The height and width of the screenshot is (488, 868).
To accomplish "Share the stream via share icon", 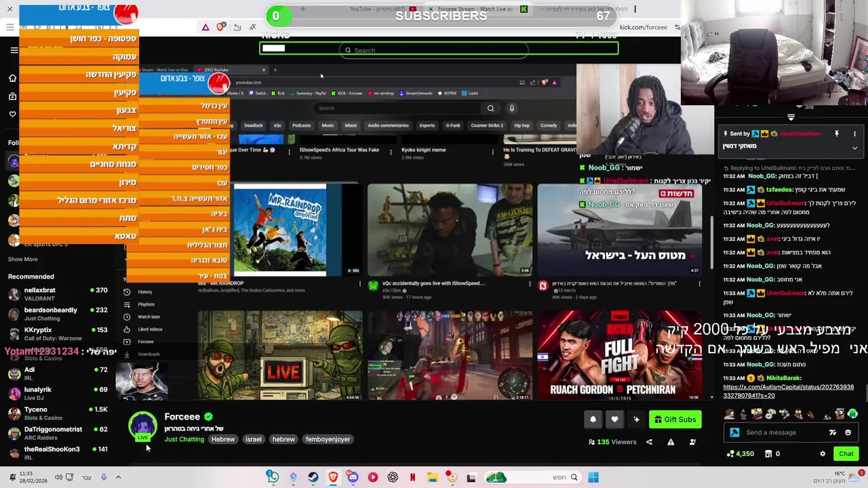I will 649,442.
